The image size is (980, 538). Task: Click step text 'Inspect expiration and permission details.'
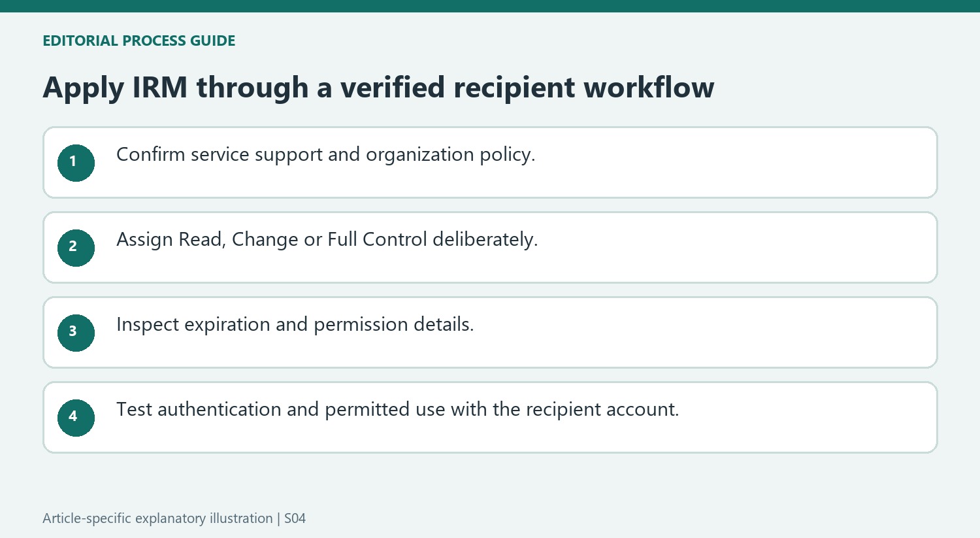pyautogui.click(x=295, y=325)
